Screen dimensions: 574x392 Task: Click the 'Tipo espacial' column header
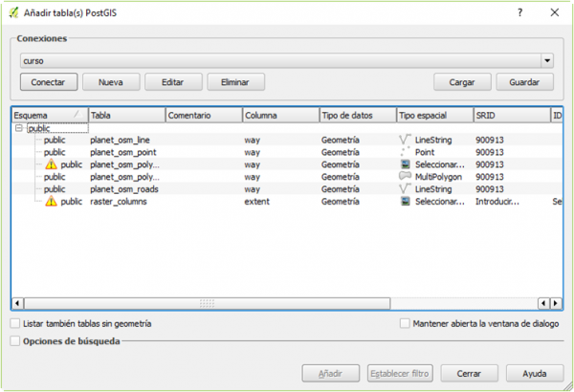(x=433, y=115)
